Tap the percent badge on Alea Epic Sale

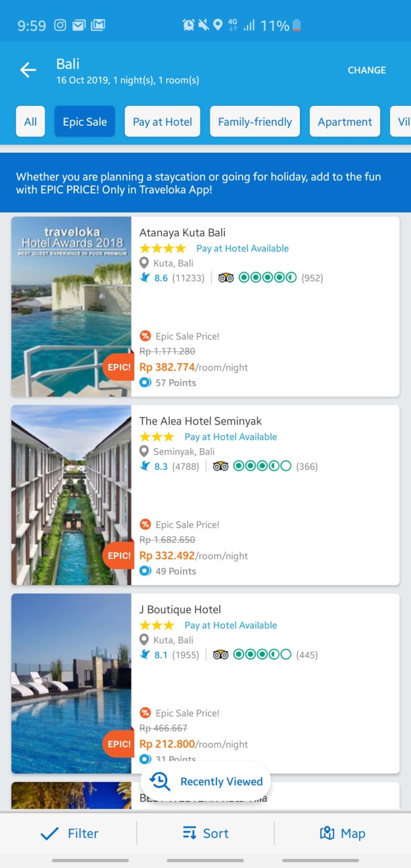(x=145, y=524)
